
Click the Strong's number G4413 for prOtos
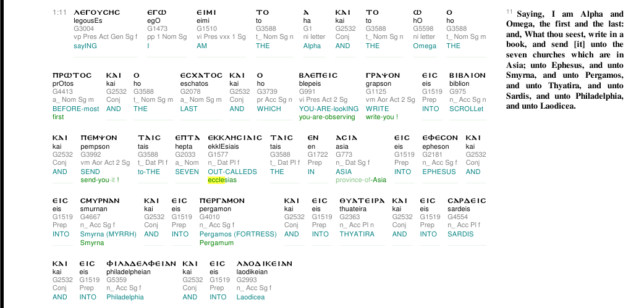(62, 92)
